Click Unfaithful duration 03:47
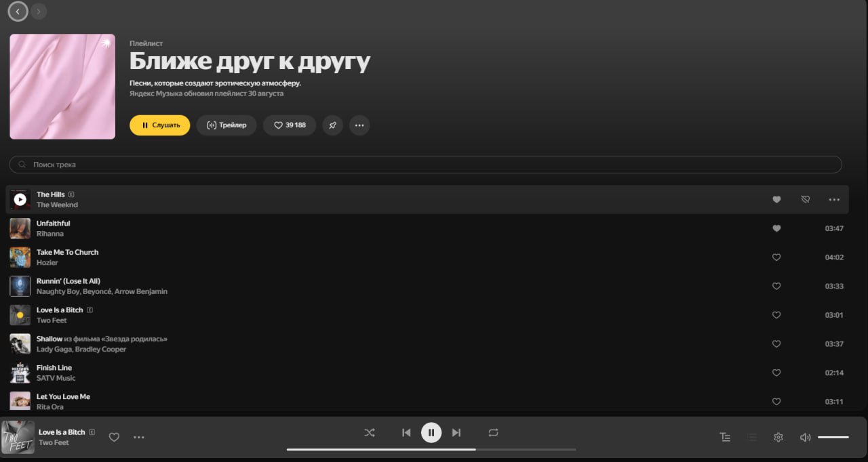 tap(834, 228)
